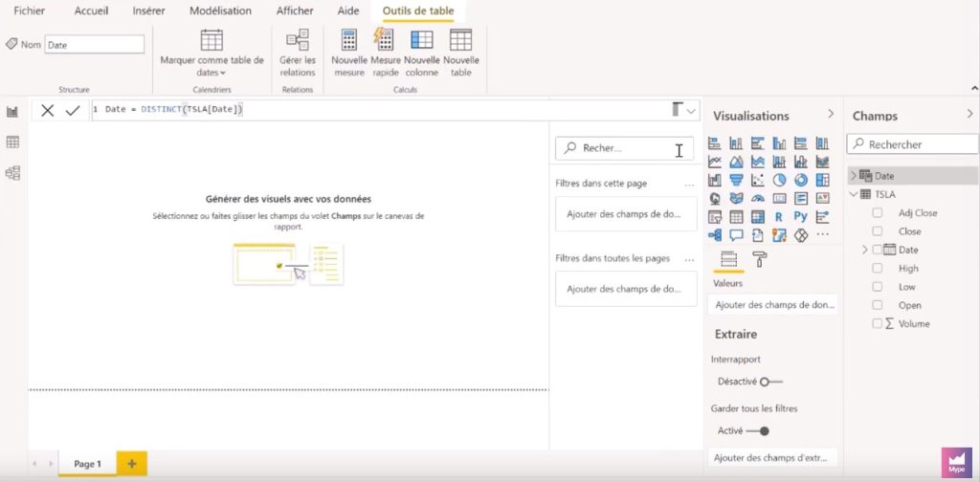Check the Volume field checkbox

coord(878,323)
